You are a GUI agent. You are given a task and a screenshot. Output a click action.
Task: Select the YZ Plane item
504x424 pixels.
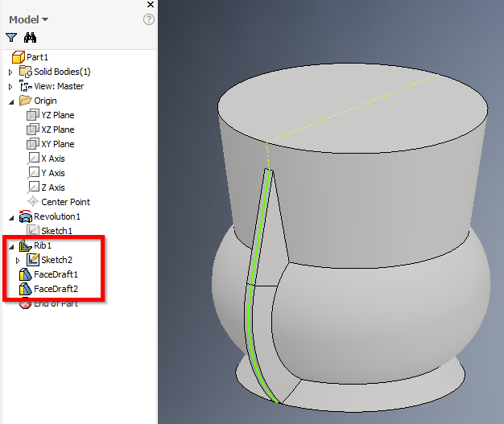(57, 115)
